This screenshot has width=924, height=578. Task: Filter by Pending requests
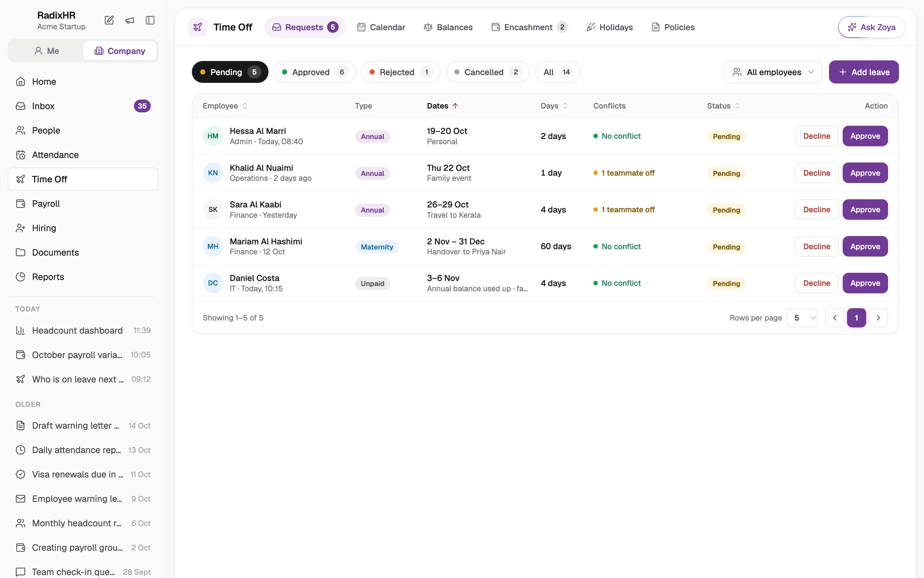coord(230,72)
